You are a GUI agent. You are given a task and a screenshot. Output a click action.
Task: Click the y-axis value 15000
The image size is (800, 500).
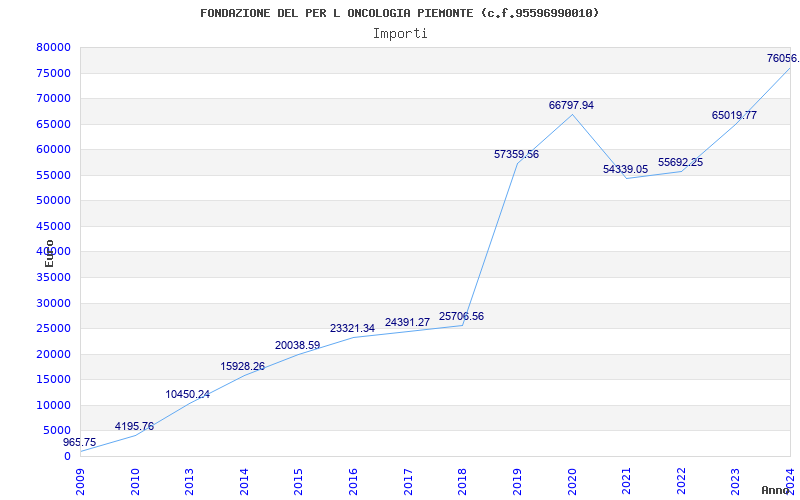point(53,380)
